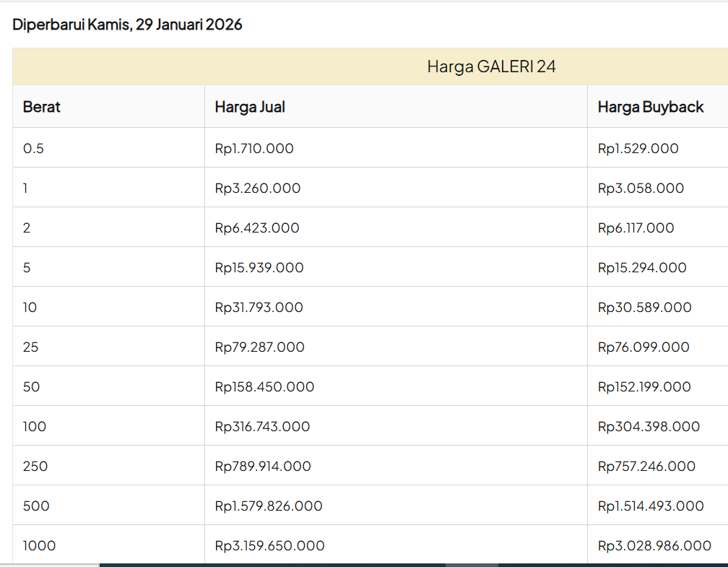Click buyback price Rp3.028.986.000
This screenshot has width=728, height=567.
coord(654,545)
